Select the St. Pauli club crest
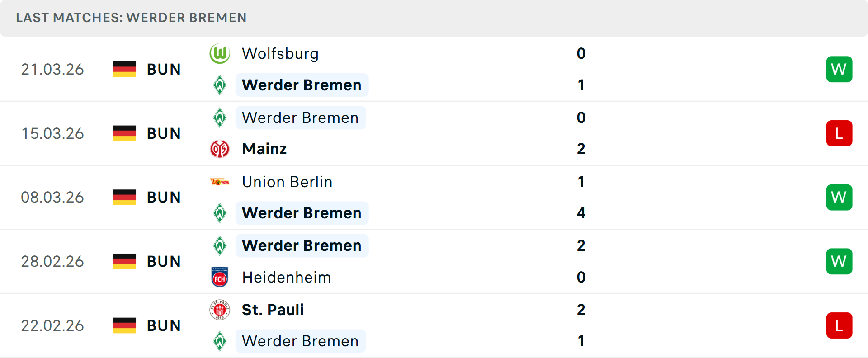 220,310
